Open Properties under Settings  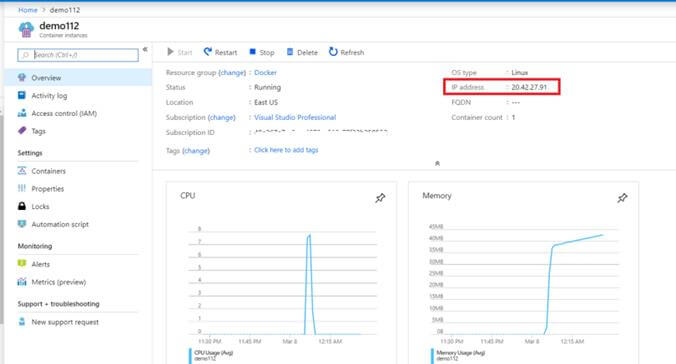pos(47,189)
